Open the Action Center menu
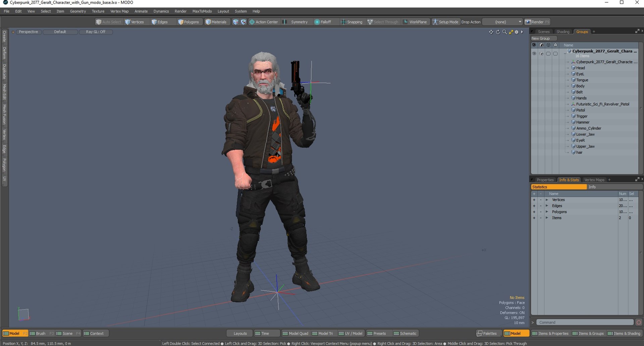This screenshot has width=644, height=346. [x=264, y=22]
